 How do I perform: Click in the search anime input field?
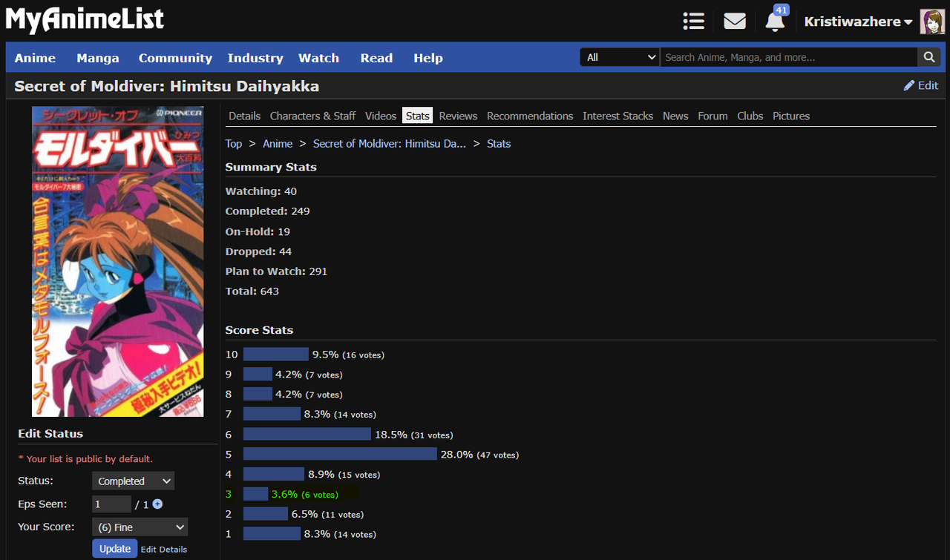point(789,57)
